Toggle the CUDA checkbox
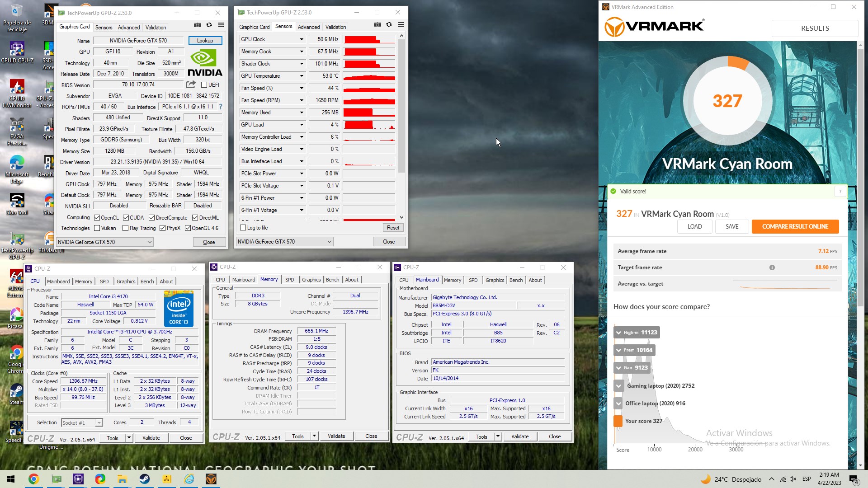Viewport: 868px width, 488px height. pyautogui.click(x=126, y=218)
